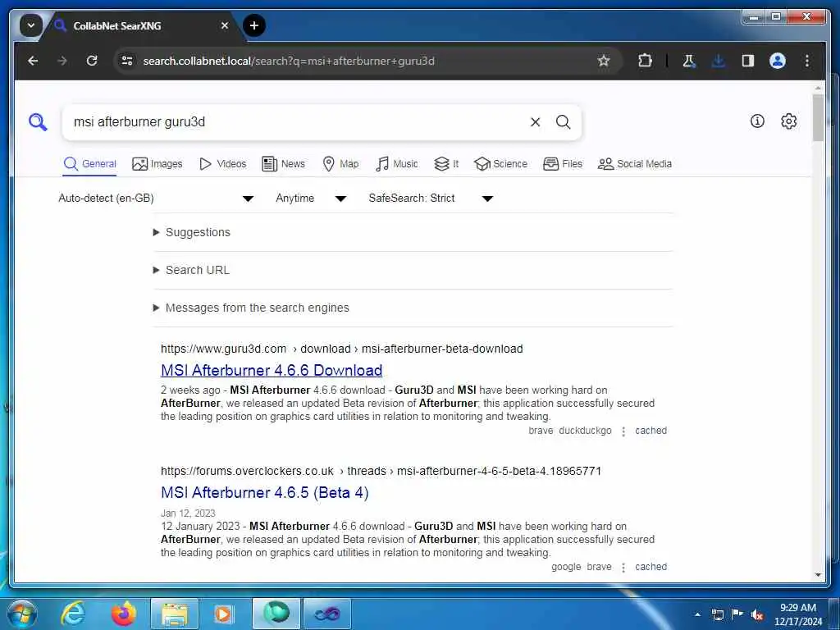The image size is (840, 630).
Task: Click the browser forward arrow
Action: pyautogui.click(x=62, y=61)
